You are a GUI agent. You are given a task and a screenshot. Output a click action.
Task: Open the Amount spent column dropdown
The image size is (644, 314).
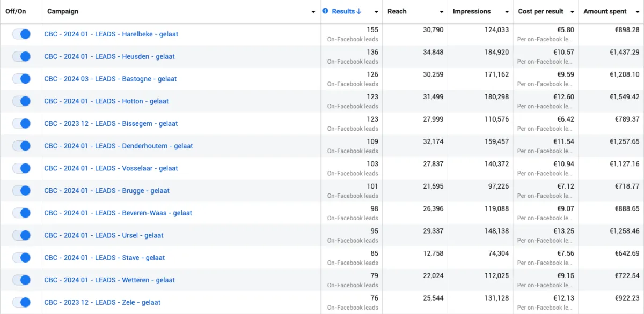pos(638,12)
